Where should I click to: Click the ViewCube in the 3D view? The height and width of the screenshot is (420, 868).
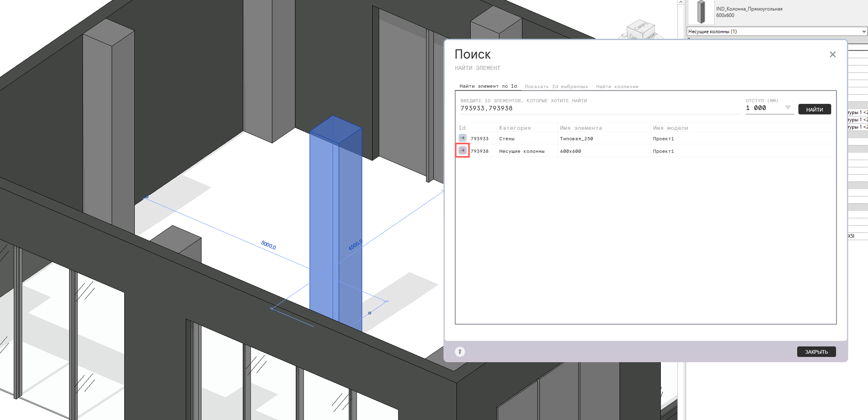point(640,30)
